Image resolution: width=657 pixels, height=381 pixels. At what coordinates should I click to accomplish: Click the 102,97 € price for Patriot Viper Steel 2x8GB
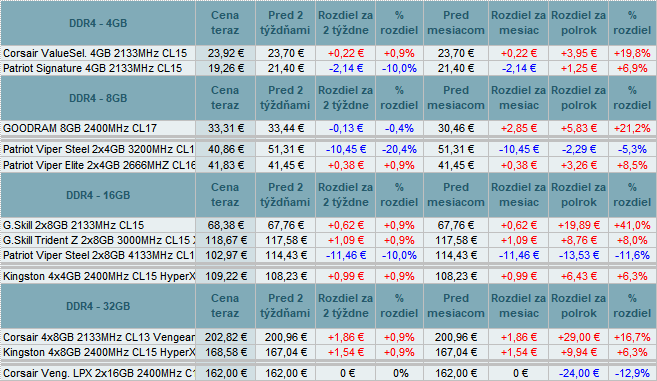click(x=225, y=255)
